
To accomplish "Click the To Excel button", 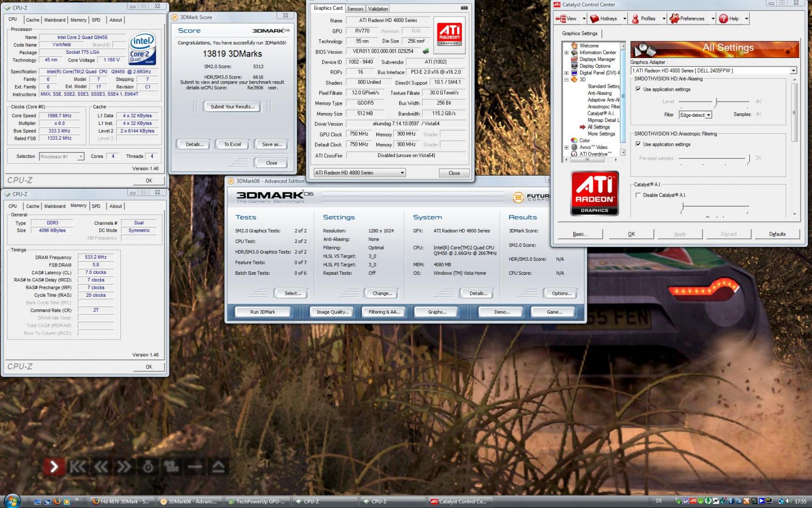I will coord(233,144).
